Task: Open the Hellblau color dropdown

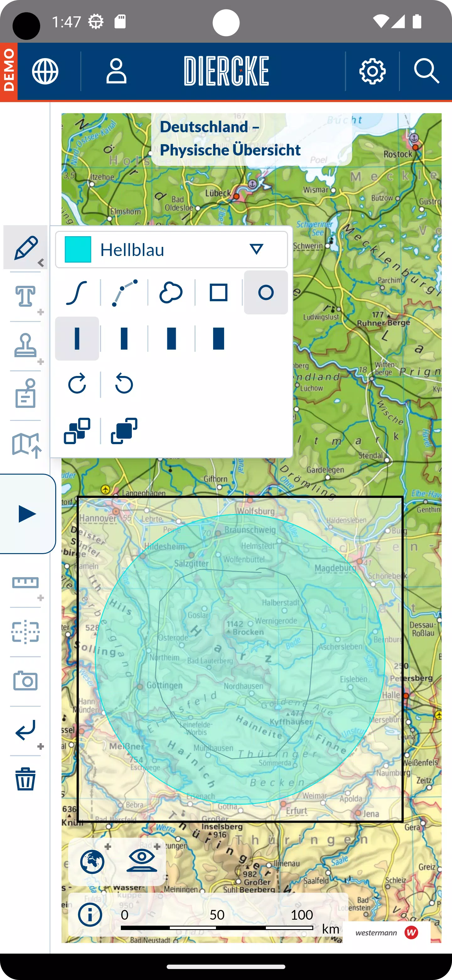Action: click(171, 250)
